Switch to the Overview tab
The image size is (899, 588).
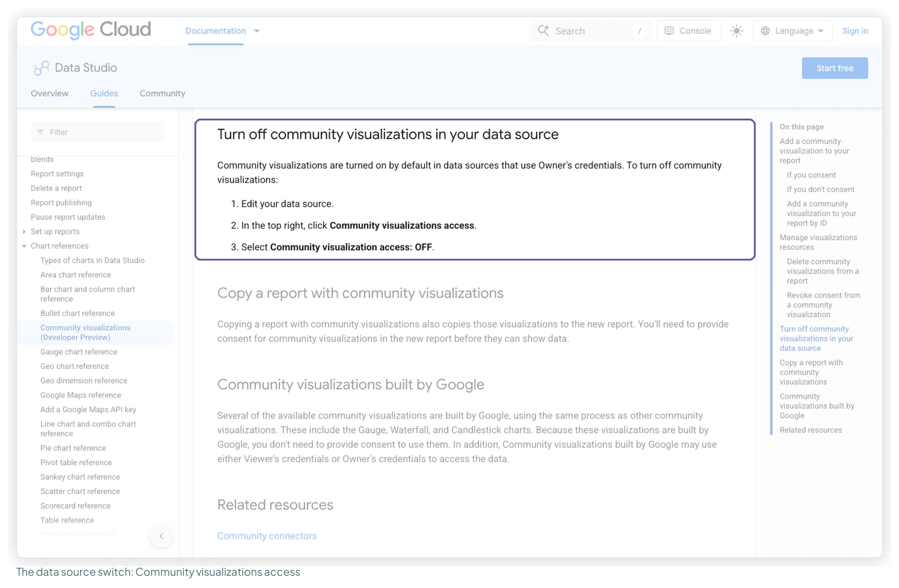tap(49, 94)
